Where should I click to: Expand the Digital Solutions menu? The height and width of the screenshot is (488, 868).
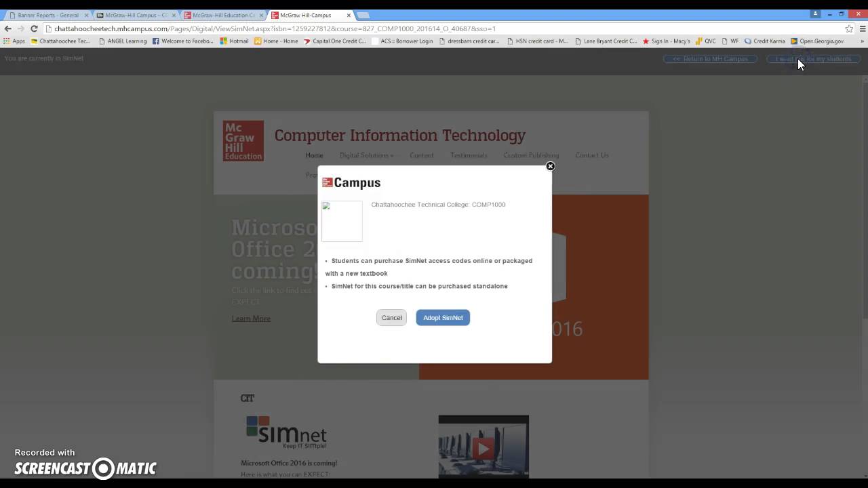366,155
